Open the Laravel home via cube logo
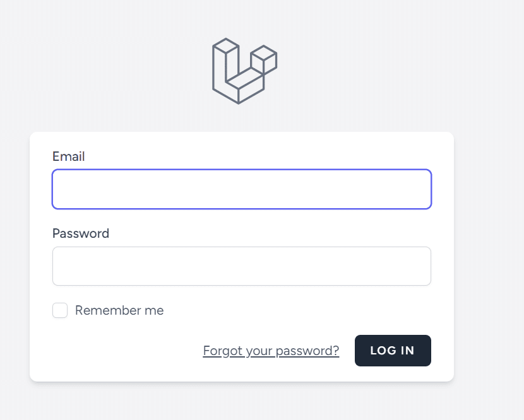The width and height of the screenshot is (524, 420). point(244,71)
